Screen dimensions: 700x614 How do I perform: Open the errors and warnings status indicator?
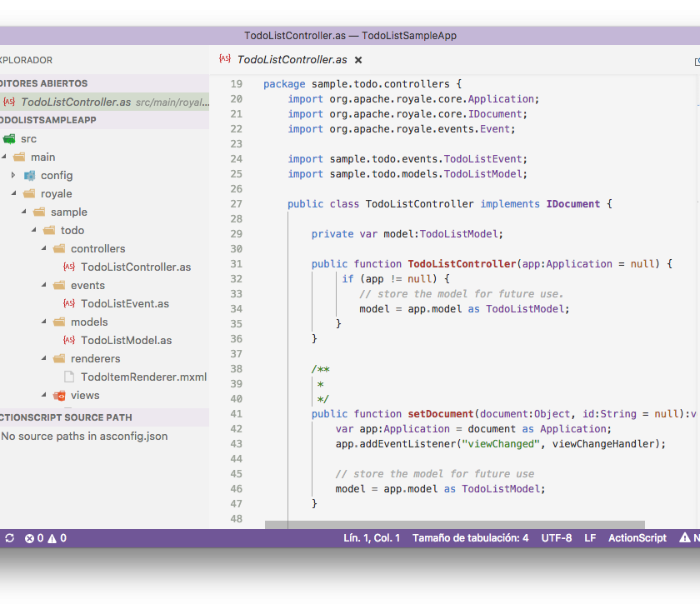[46, 538]
